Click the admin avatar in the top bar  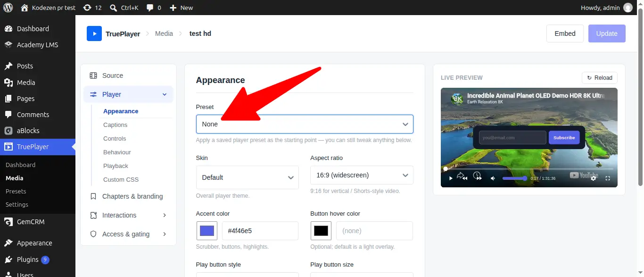628,8
